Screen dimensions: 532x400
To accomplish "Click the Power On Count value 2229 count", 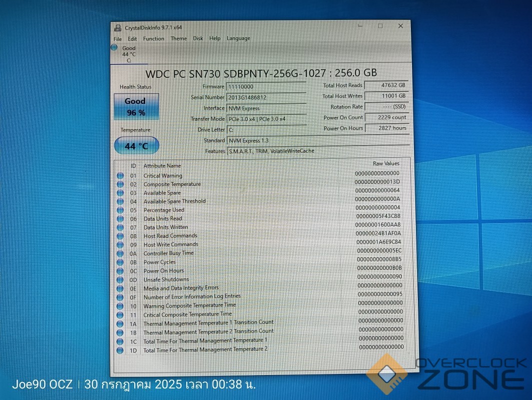I will coord(386,117).
